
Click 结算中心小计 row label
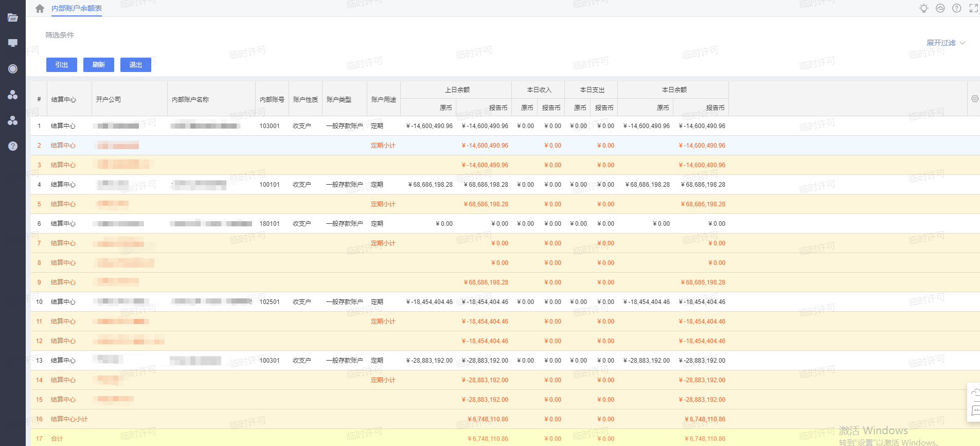click(69, 419)
